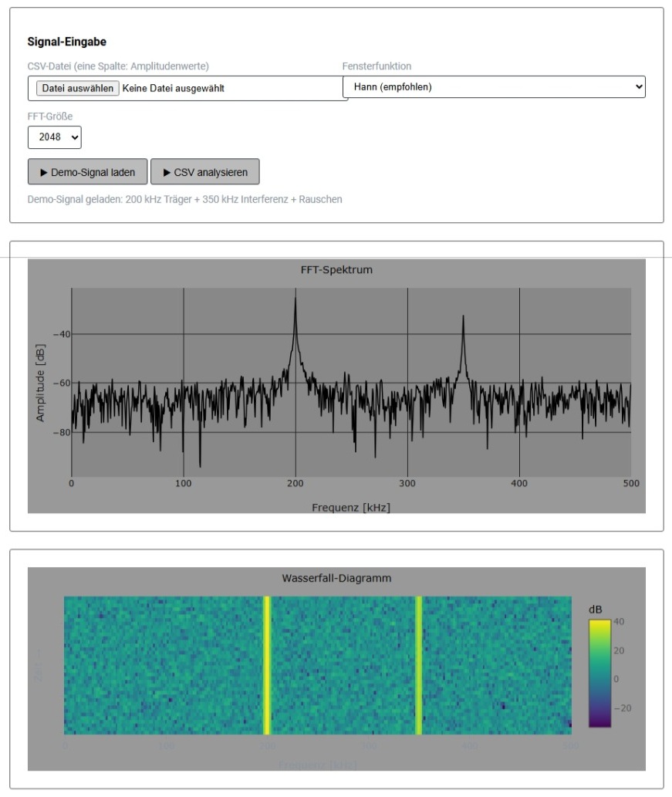Click the CSV-Datei field label
Viewport: 672px width, 797px height.
click(x=118, y=66)
